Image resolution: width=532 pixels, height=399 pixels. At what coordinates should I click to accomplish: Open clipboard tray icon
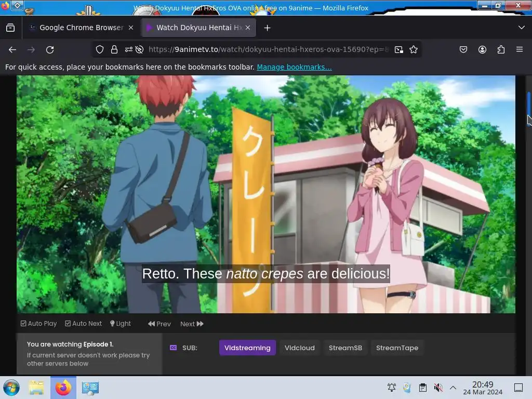(x=423, y=387)
